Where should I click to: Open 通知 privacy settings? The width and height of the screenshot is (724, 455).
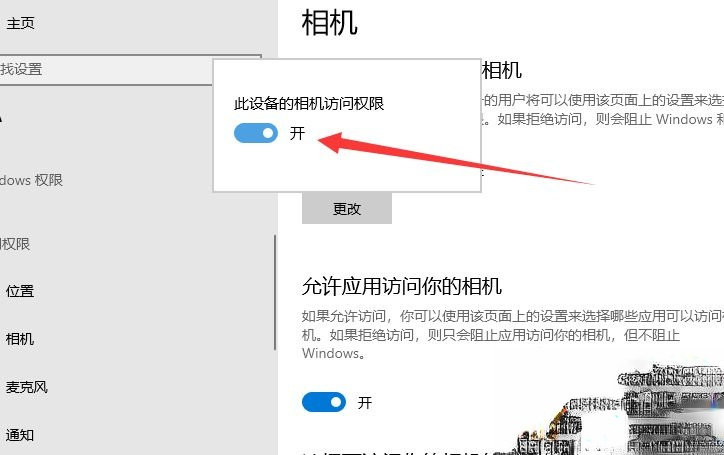tap(20, 435)
